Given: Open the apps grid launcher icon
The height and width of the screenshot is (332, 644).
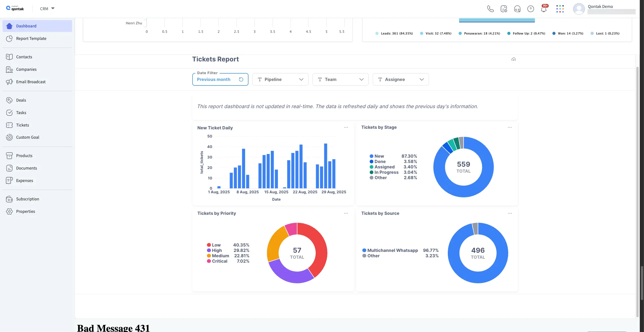Looking at the screenshot, I should coord(560,9).
